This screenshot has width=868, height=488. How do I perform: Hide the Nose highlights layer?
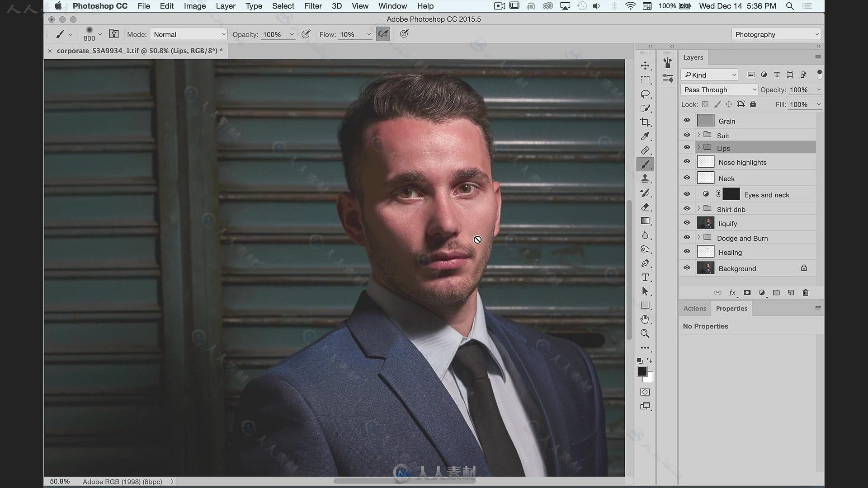point(687,161)
